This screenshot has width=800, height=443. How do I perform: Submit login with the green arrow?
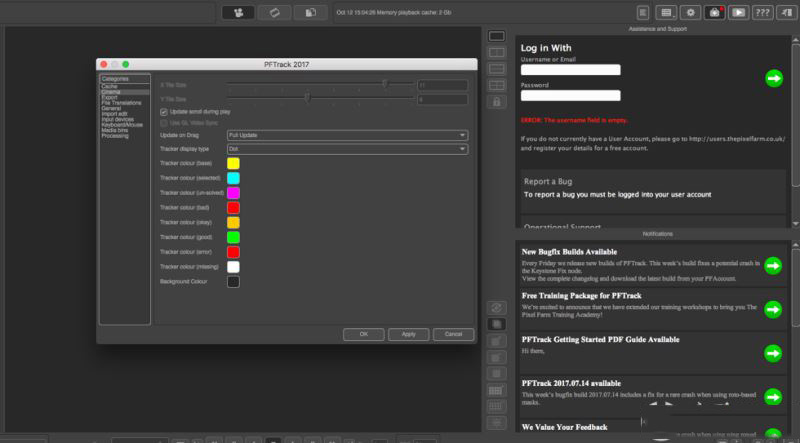coord(774,78)
